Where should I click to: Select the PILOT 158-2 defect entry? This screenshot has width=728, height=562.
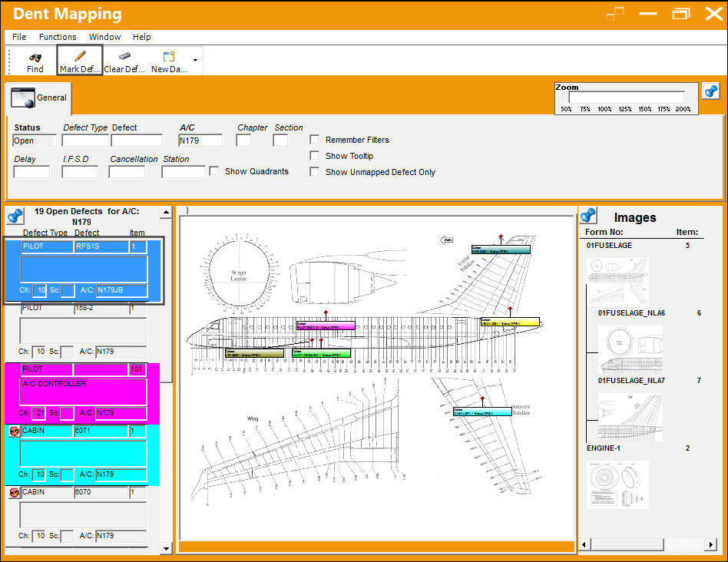coord(83,332)
